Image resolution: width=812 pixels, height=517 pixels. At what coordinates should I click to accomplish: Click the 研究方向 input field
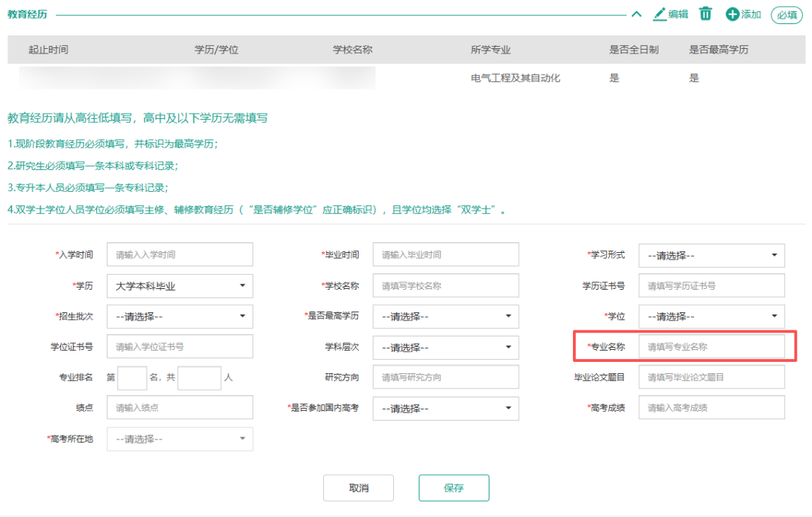445,377
